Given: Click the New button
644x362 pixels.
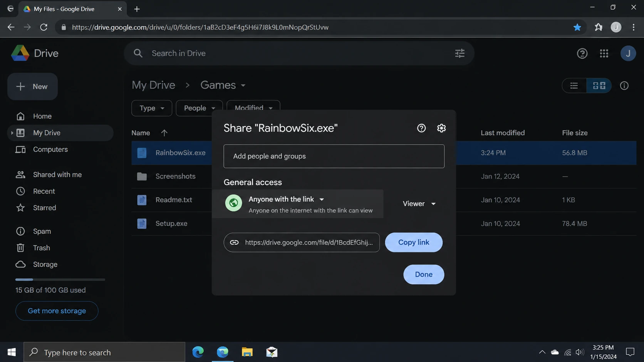Looking at the screenshot, I should 32,87.
